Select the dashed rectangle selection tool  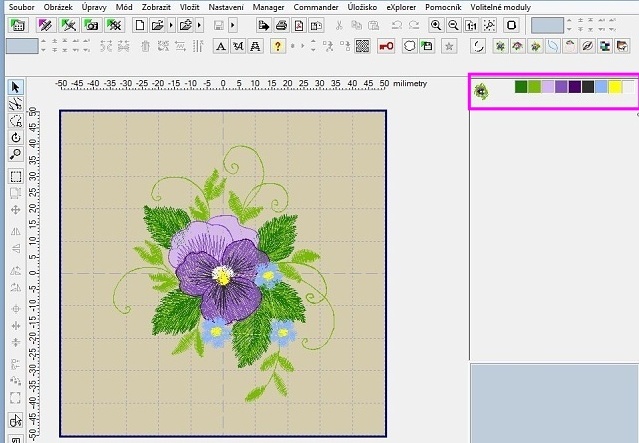[x=16, y=176]
